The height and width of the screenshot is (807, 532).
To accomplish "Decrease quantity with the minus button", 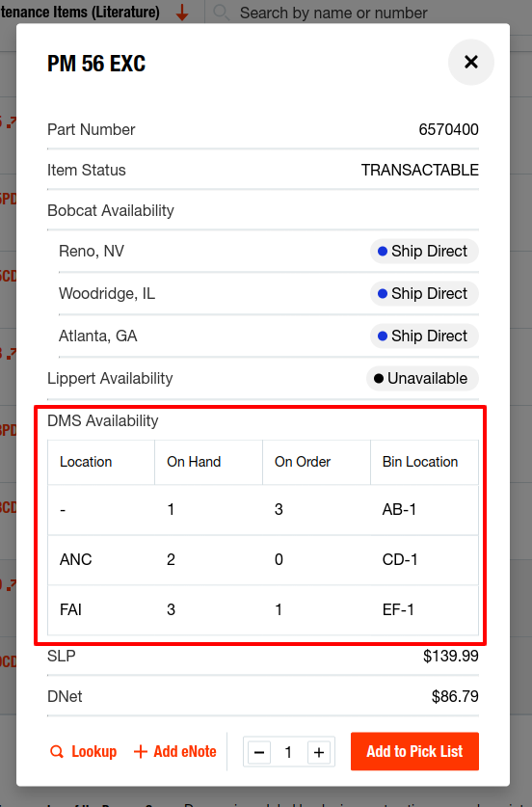I will coord(259,752).
